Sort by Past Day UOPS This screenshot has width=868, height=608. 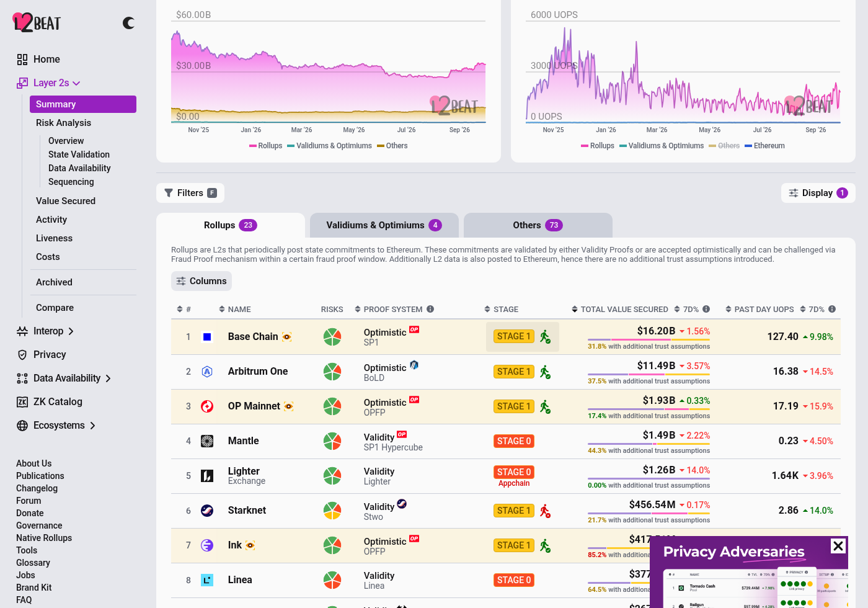[759, 310]
